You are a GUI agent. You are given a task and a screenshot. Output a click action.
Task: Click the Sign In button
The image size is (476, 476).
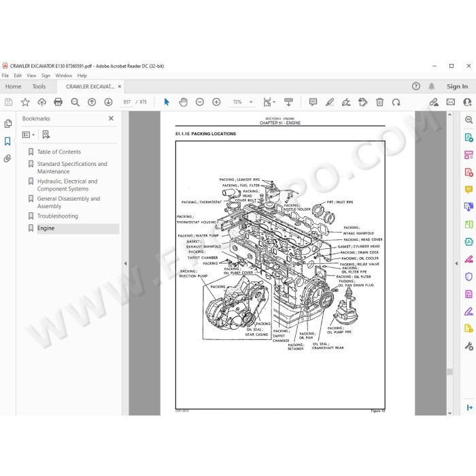tap(457, 86)
